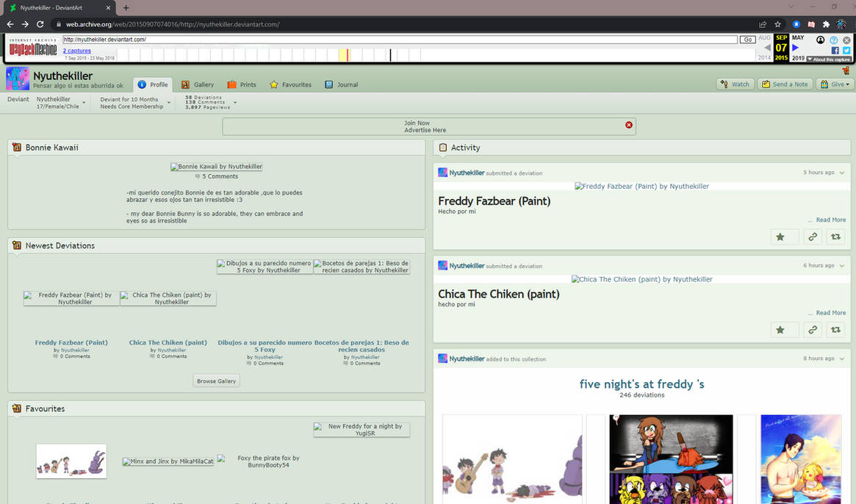This screenshot has width=856, height=504.
Task: Open the Freddy Fazbear (Paint) deviation title link
Action: [71, 342]
